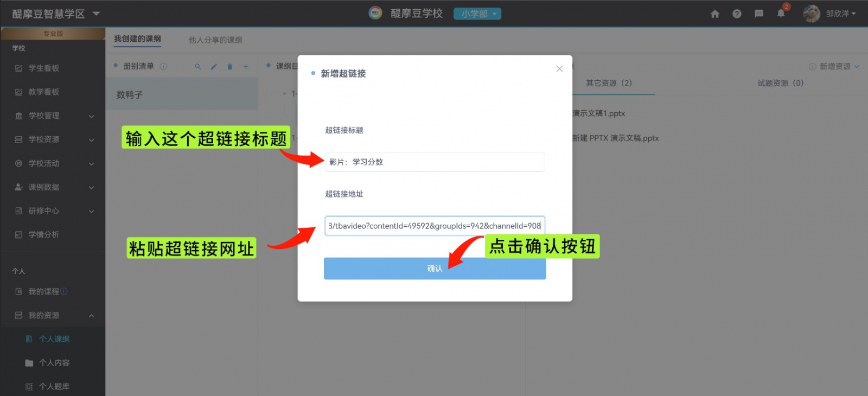Open 新增资源 menu at top right
868x396 pixels.
[834, 67]
